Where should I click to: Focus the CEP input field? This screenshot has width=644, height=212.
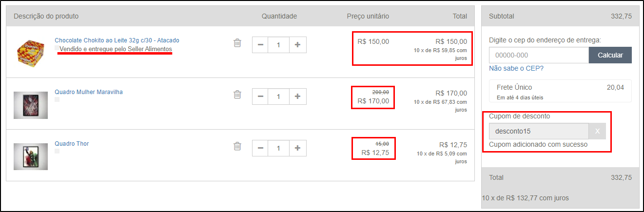[539, 55]
